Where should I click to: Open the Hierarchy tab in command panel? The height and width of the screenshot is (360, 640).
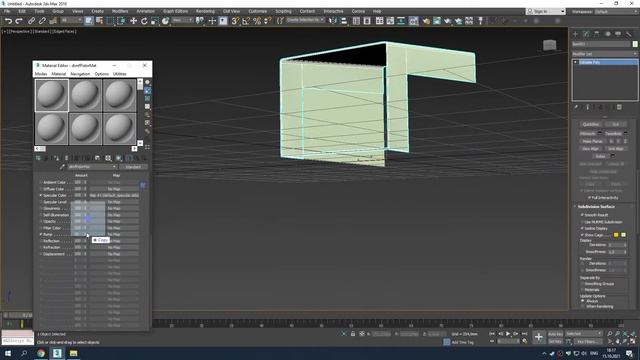coord(596,34)
